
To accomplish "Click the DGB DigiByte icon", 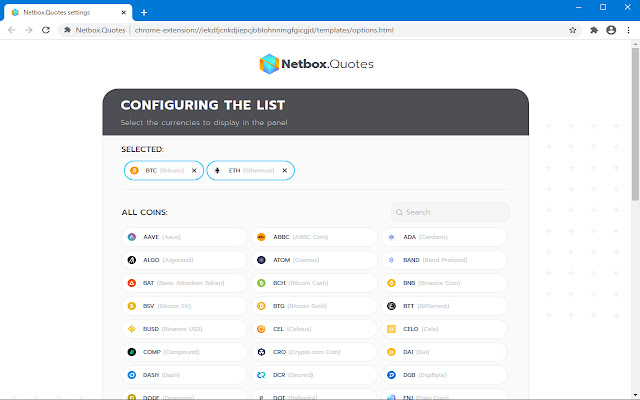I will click(391, 375).
